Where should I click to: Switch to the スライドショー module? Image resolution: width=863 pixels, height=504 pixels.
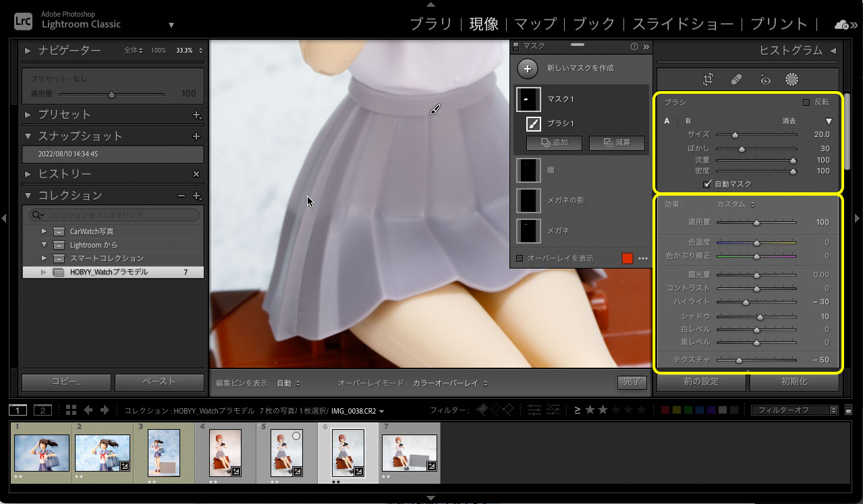[683, 24]
